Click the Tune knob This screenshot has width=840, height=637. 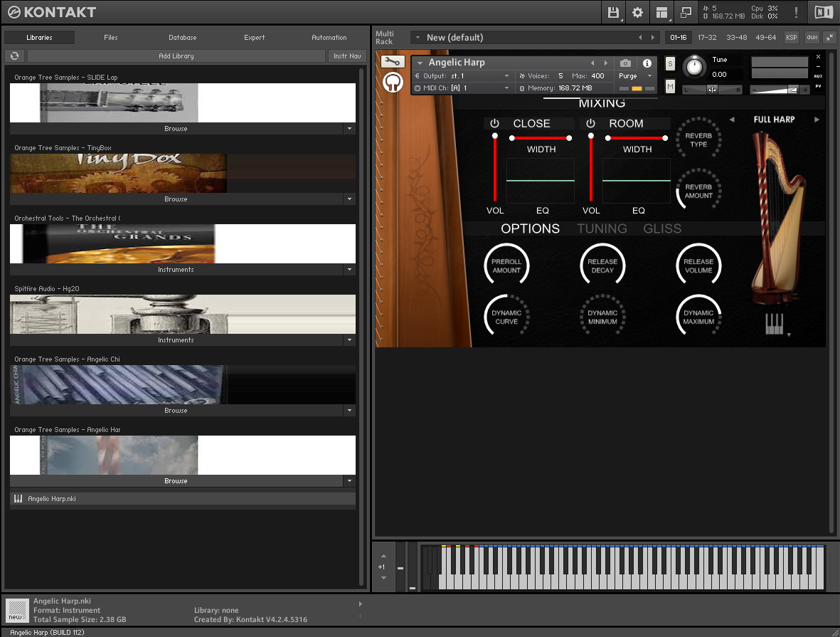point(694,66)
